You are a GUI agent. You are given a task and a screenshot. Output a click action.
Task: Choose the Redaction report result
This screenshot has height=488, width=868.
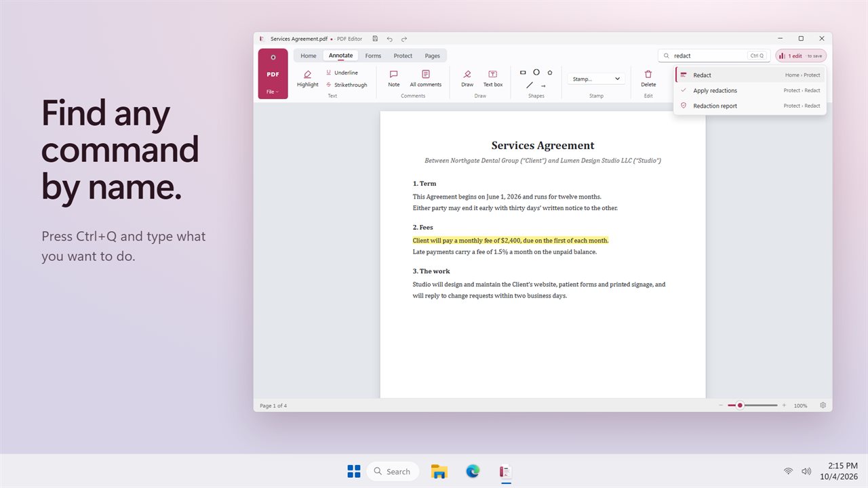click(750, 106)
